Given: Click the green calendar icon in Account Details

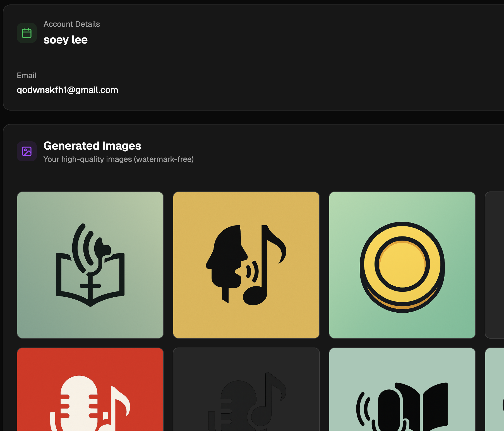Looking at the screenshot, I should coord(27,33).
